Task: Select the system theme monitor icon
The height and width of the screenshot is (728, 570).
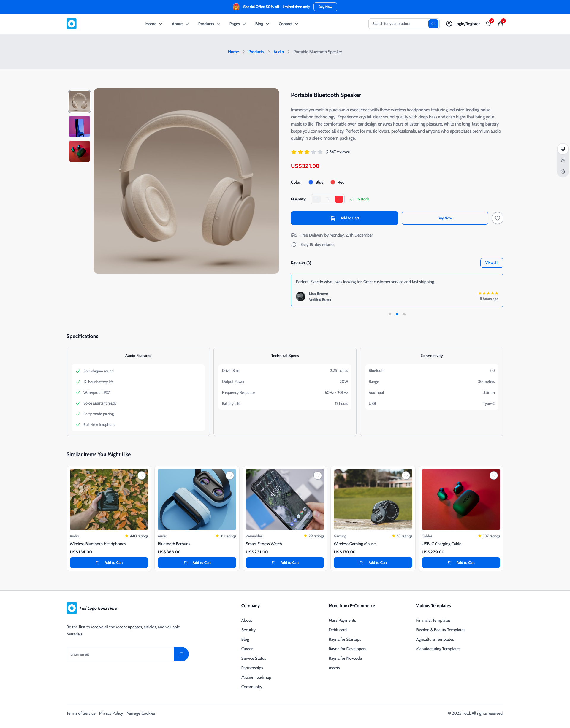Action: 563,149
